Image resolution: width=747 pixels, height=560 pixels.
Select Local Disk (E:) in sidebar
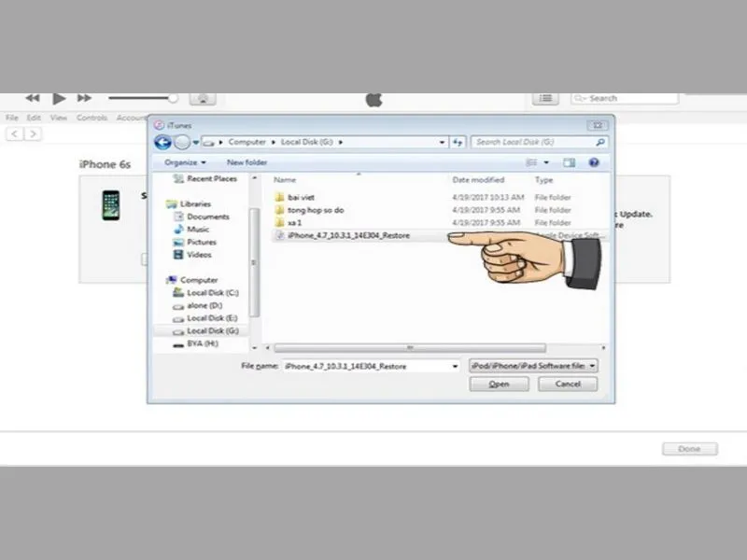205,318
